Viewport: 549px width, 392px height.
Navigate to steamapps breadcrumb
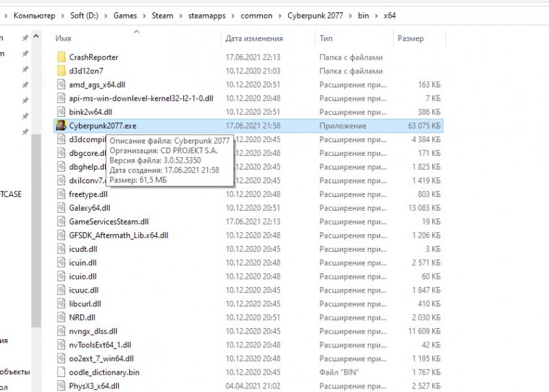207,16
